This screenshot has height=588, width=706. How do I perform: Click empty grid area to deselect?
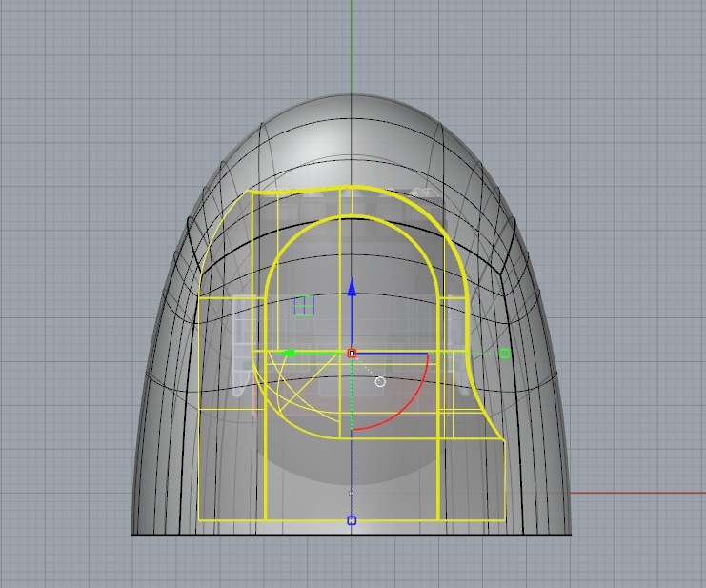coord(629,143)
